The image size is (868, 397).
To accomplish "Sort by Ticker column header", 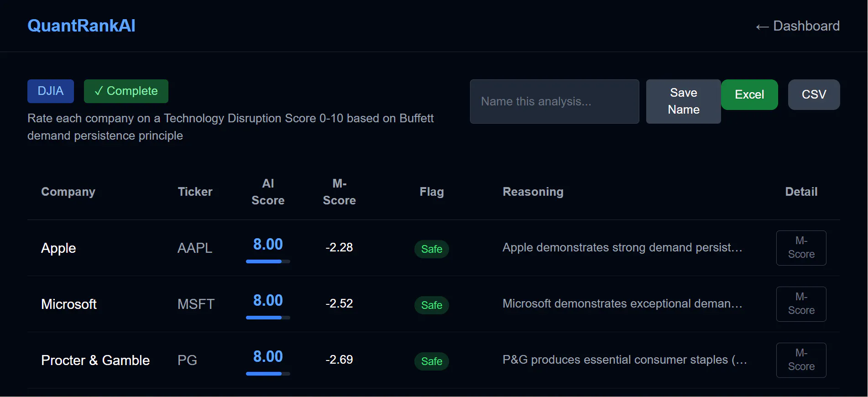I will 195,192.
